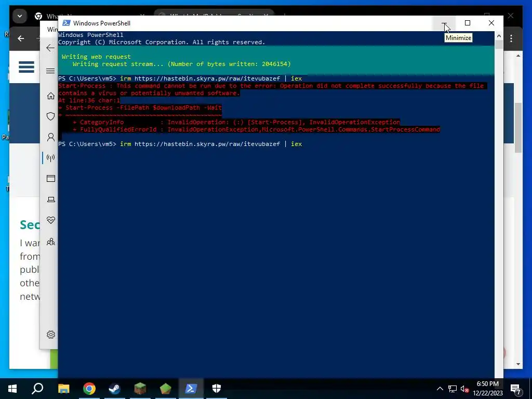Click 'Start-Process -FilePath $downloadPath -Wait' line
Screen dimensions: 532x399
140,108
